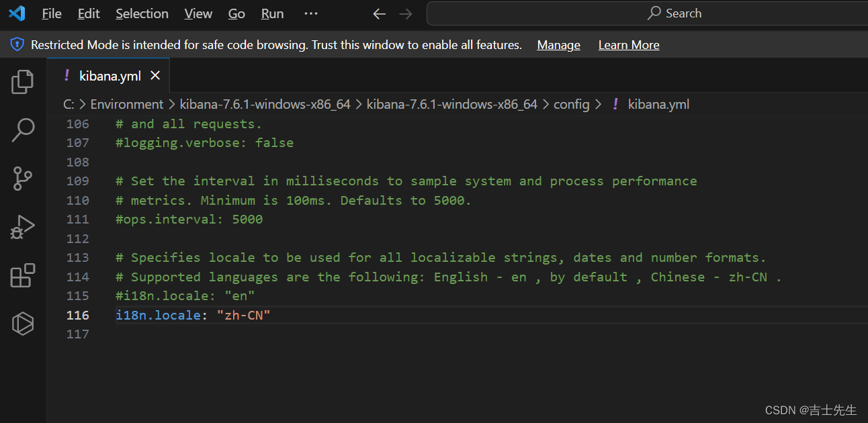Click line number 106 in gutter
The image size is (868, 423).
click(x=78, y=124)
